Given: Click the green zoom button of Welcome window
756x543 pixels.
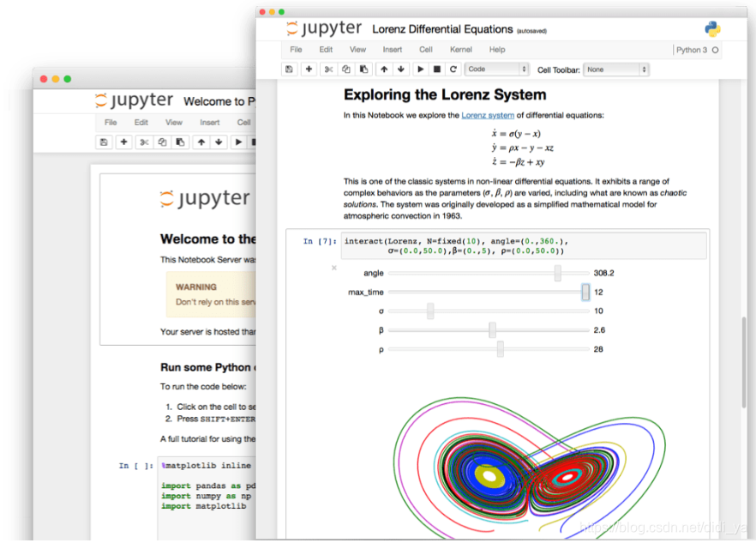Looking at the screenshot, I should tap(68, 79).
